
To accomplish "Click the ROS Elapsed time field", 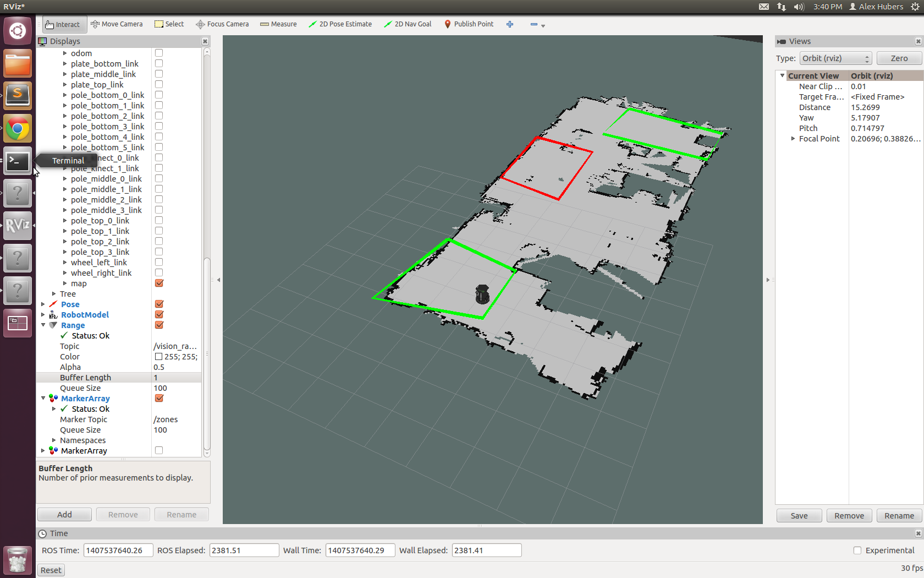I will 244,550.
